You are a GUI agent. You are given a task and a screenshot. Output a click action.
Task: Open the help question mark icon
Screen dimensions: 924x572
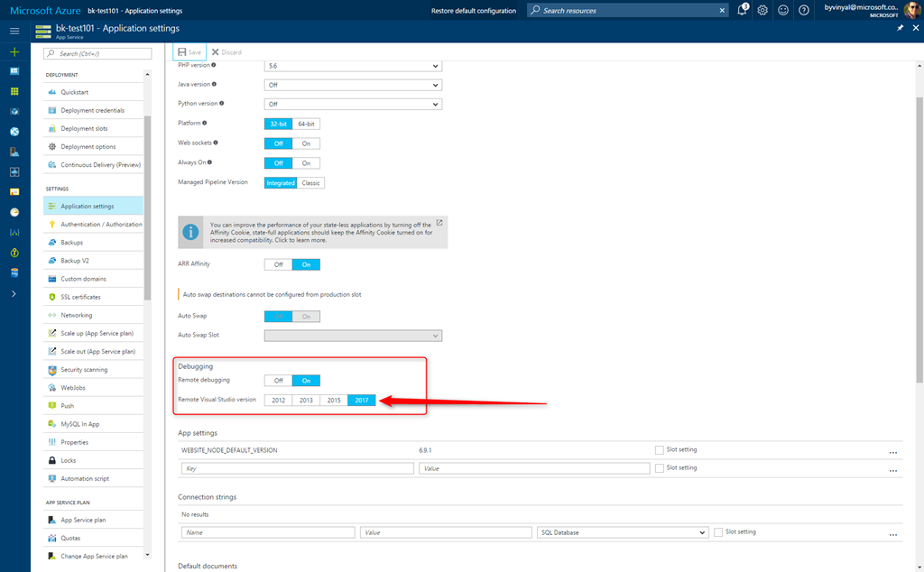coord(804,10)
